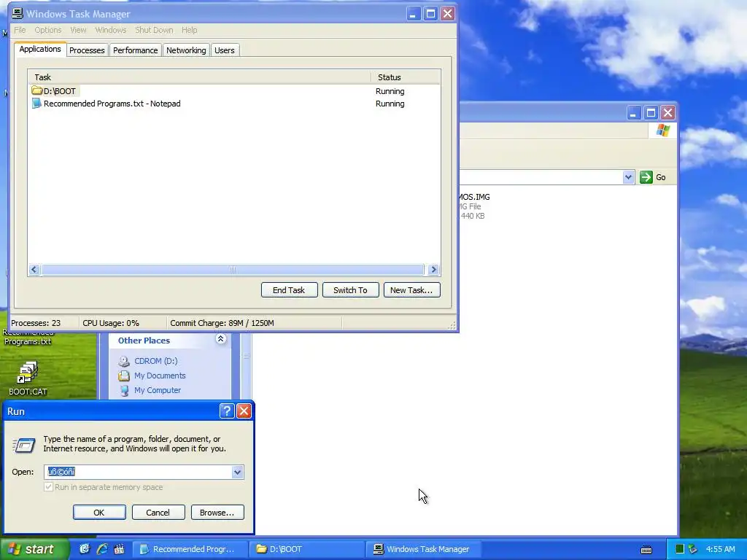Open the BOOT.CAT desktop shortcut icon
This screenshot has height=560, width=747.
pyautogui.click(x=28, y=373)
